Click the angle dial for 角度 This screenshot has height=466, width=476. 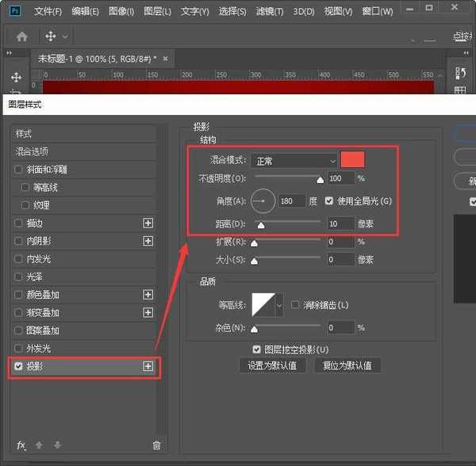pyautogui.click(x=263, y=201)
